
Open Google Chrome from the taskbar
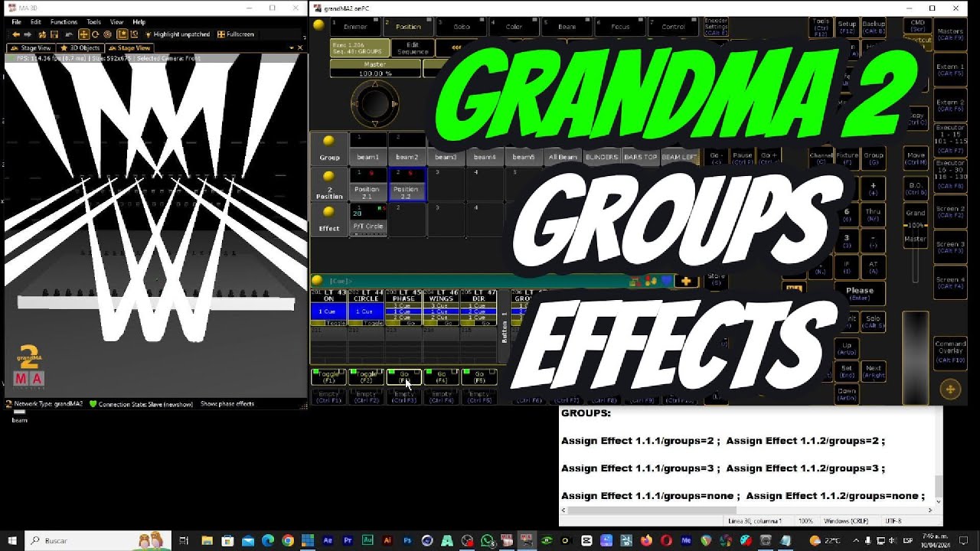(287, 540)
